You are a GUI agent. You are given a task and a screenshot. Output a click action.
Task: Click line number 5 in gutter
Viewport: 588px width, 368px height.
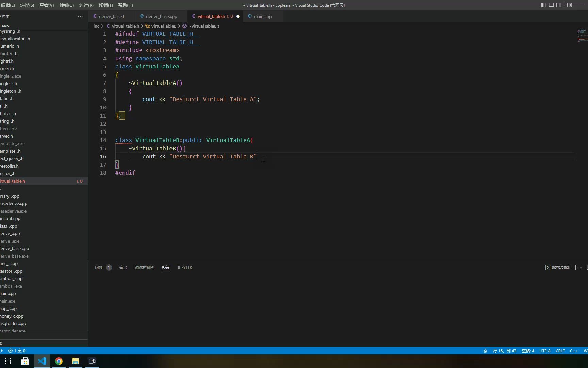tap(104, 66)
